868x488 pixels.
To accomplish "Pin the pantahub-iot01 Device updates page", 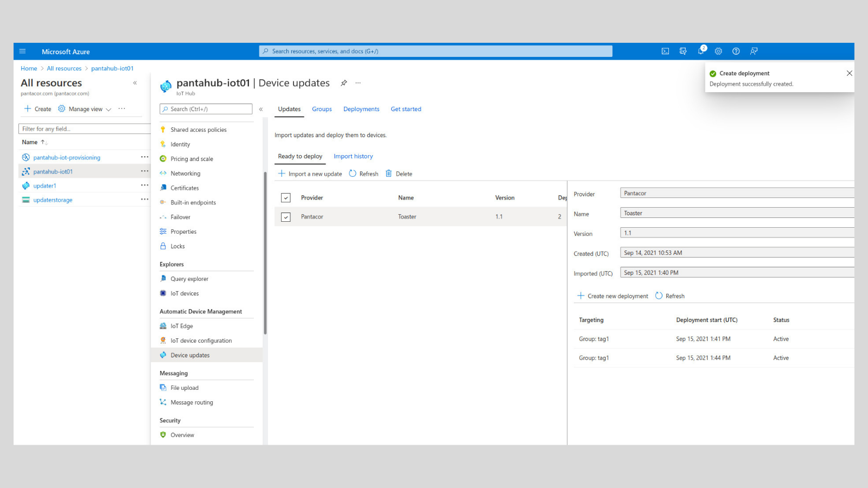I will tap(343, 83).
